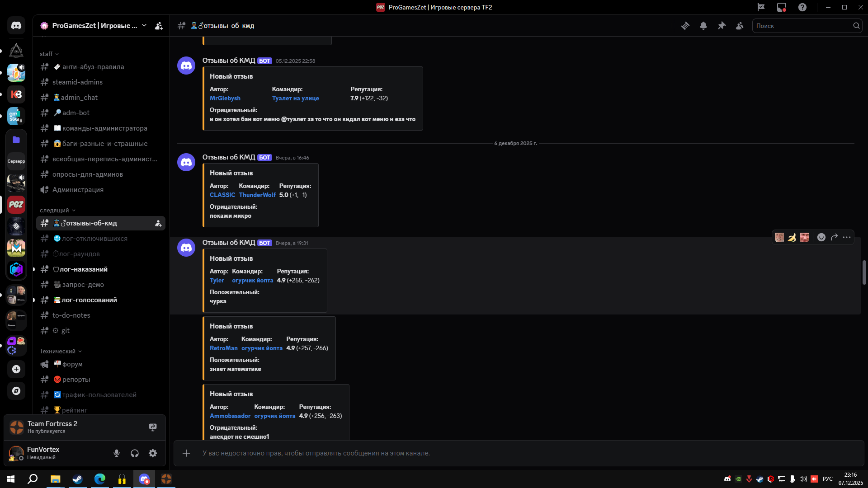Click author link MrGlebysh
The width and height of the screenshot is (868, 488).
click(225, 98)
